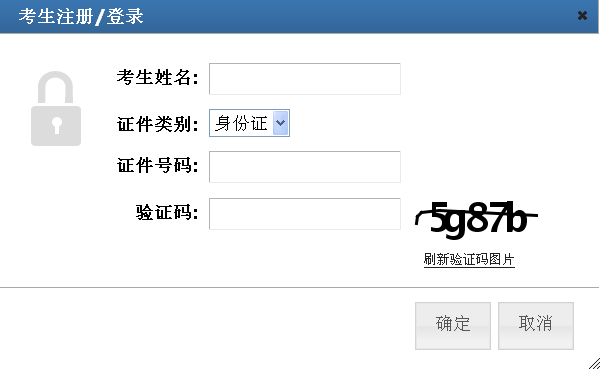The image size is (606, 377).
Task: Expand the dropdown arrow beside 身份证
Action: pos(281,123)
